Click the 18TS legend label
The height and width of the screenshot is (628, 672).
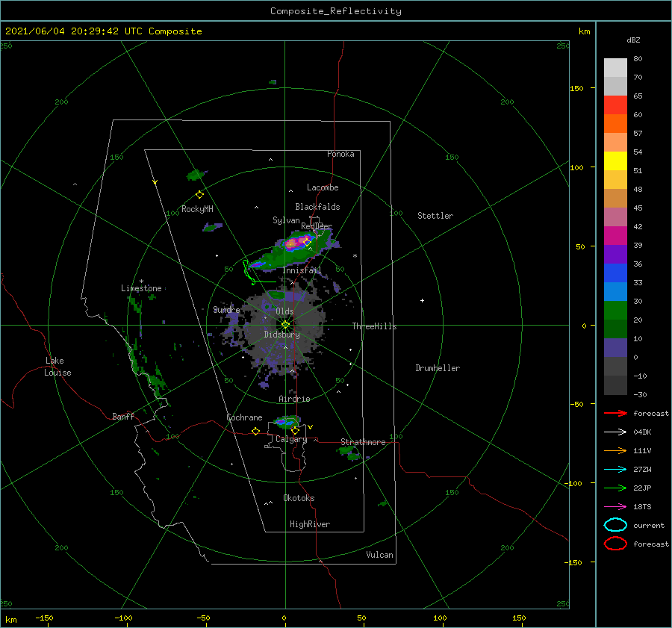[x=642, y=507]
